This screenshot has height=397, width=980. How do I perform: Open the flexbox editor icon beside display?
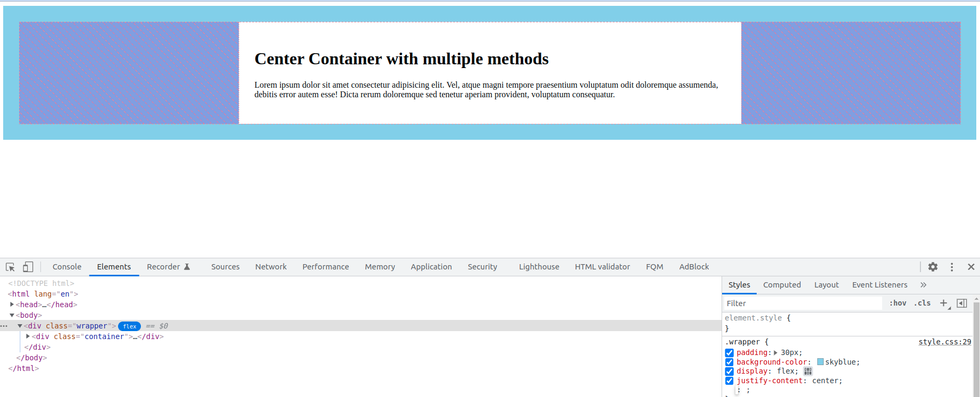tap(808, 371)
